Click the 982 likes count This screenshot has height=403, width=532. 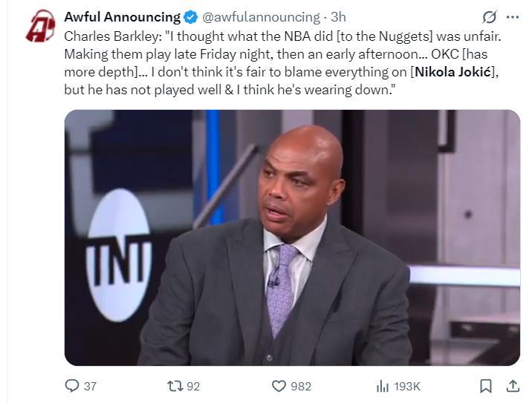point(301,386)
